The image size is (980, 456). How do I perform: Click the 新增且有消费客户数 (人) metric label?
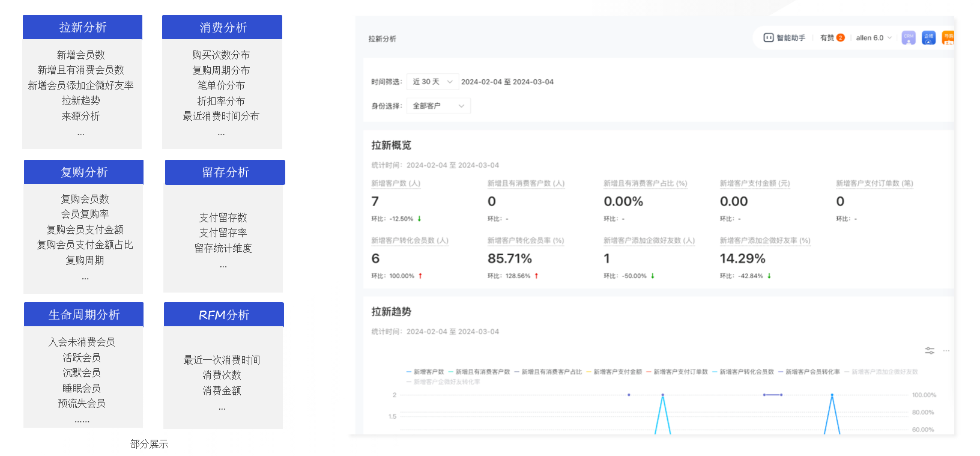pos(526,183)
